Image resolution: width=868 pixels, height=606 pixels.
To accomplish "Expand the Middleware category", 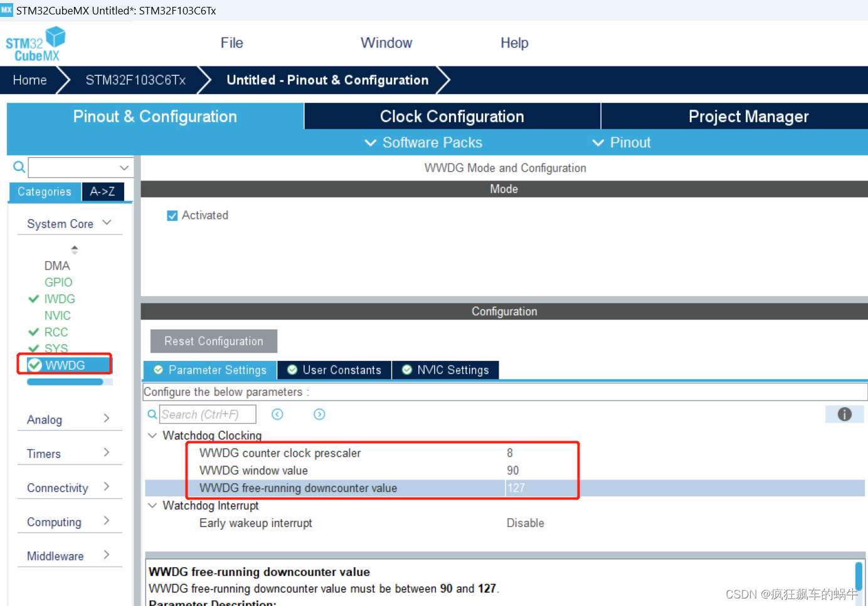I will coord(106,555).
